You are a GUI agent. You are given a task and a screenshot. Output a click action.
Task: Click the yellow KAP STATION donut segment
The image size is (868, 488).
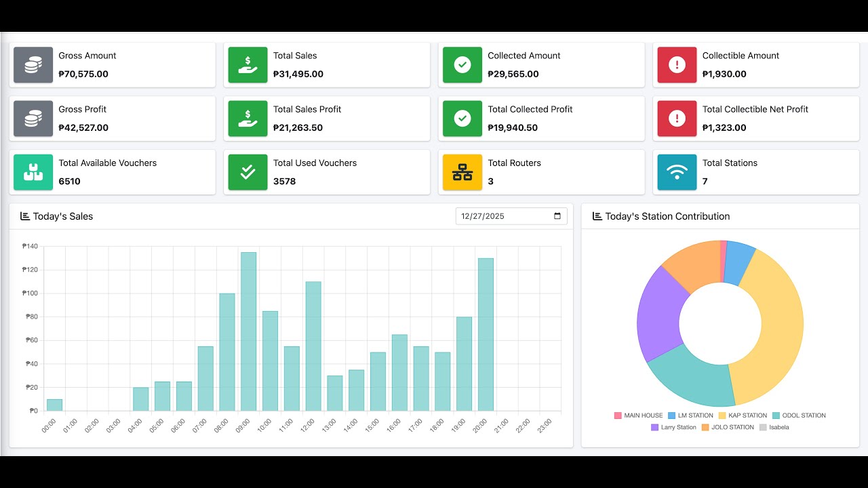point(782,325)
